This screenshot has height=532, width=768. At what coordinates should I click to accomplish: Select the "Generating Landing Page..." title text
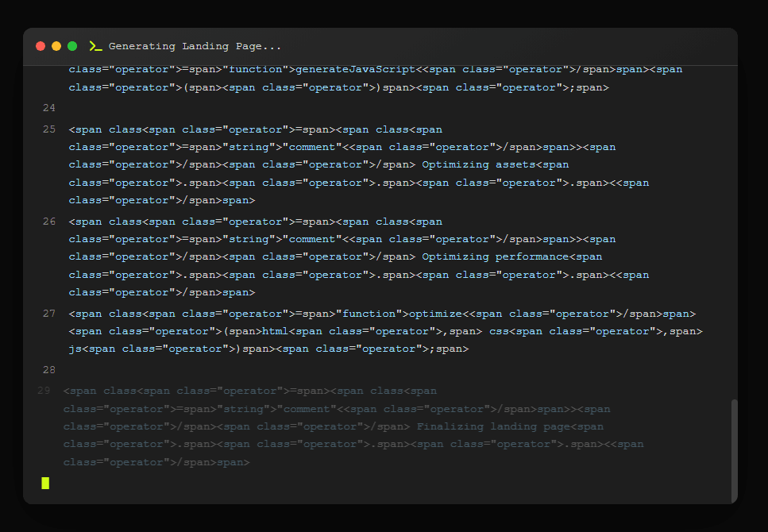click(x=195, y=46)
